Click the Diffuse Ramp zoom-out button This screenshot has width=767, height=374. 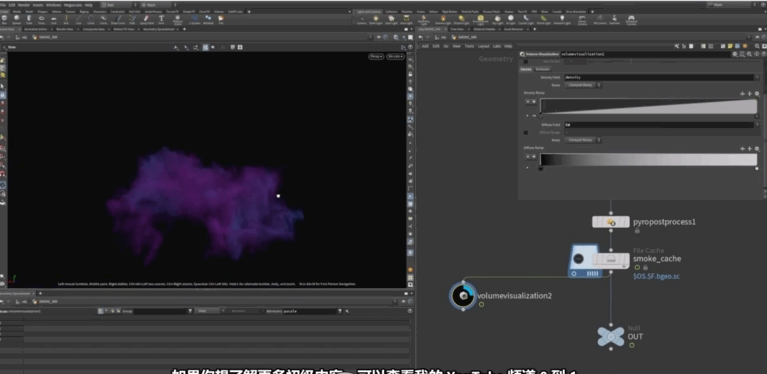757,149
